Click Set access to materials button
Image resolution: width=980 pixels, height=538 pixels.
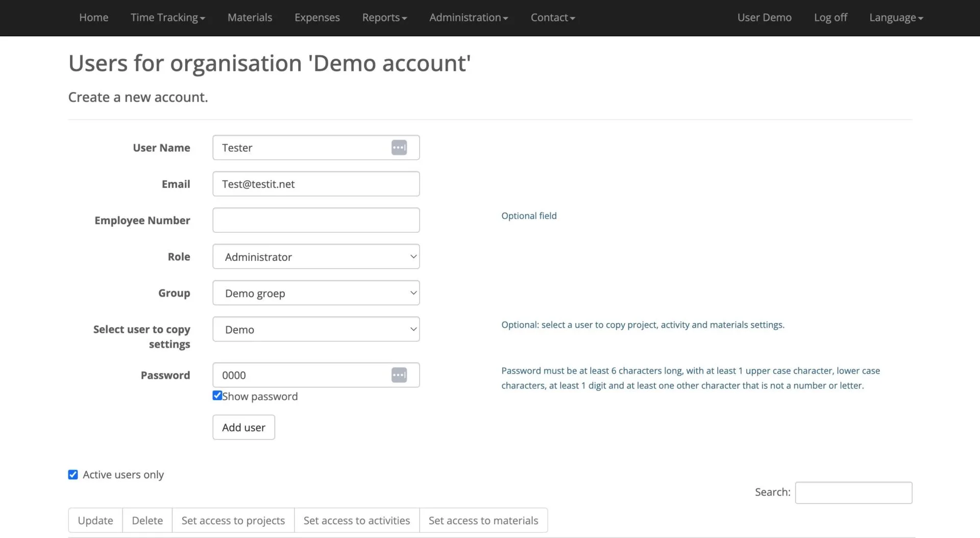pyautogui.click(x=483, y=520)
